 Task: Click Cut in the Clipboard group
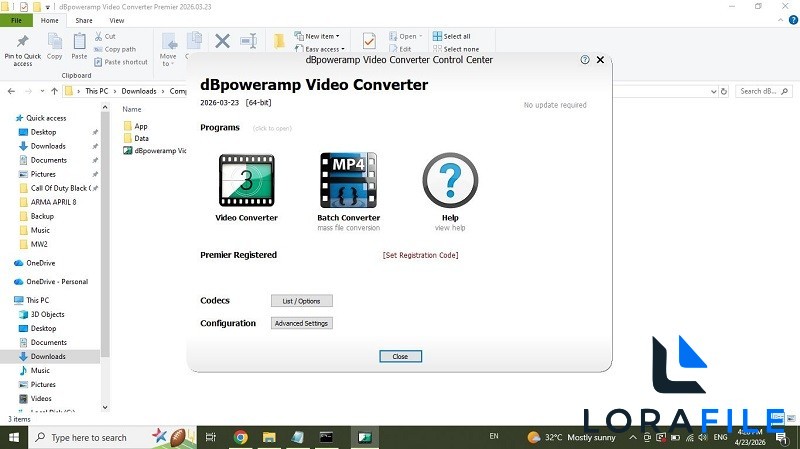[x=105, y=36]
